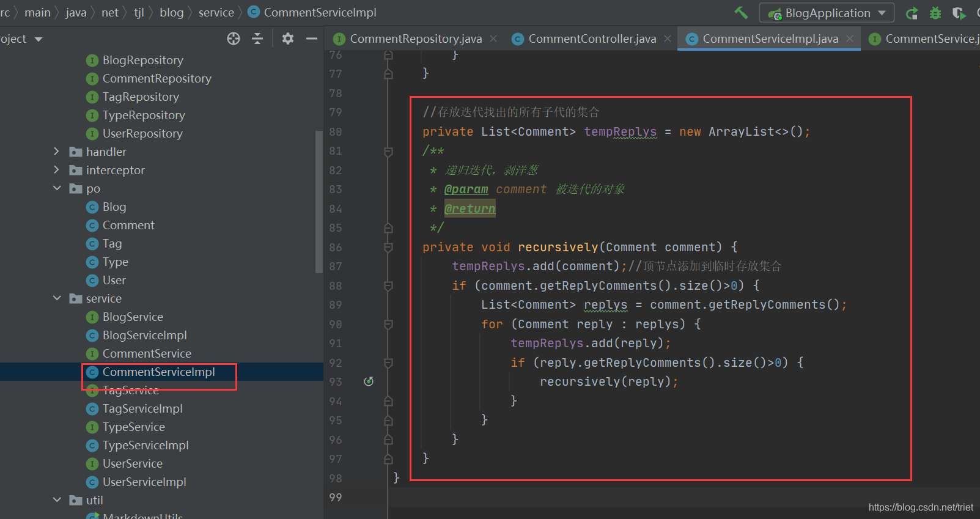Open project panel settings gear

(287, 39)
